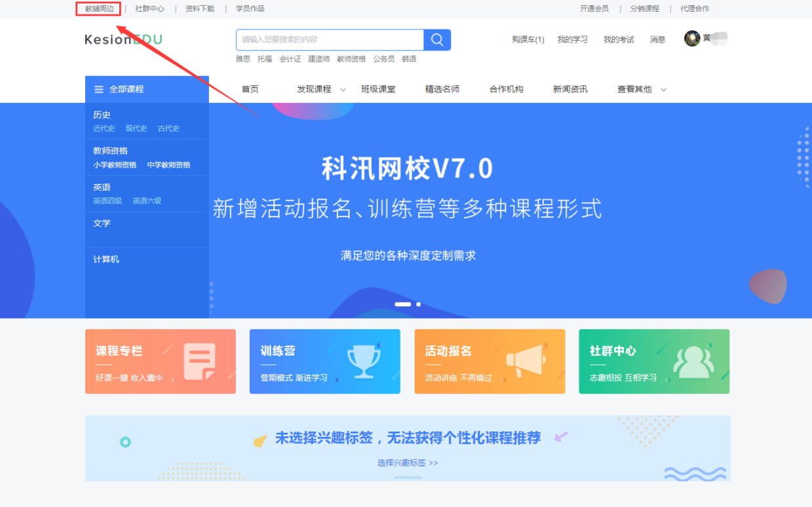Screen dimensions: 812x507
Task: Open the user avatar profile picture
Action: coord(692,39)
